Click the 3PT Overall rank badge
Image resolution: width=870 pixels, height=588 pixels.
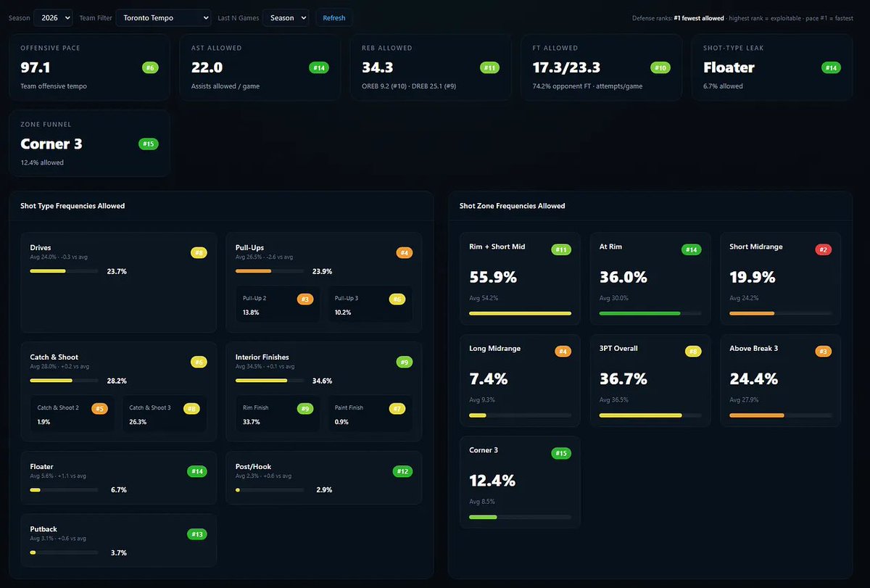pos(693,351)
